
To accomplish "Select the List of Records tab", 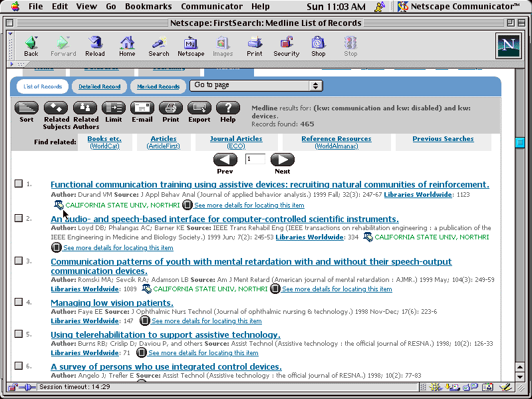I will [x=43, y=86].
